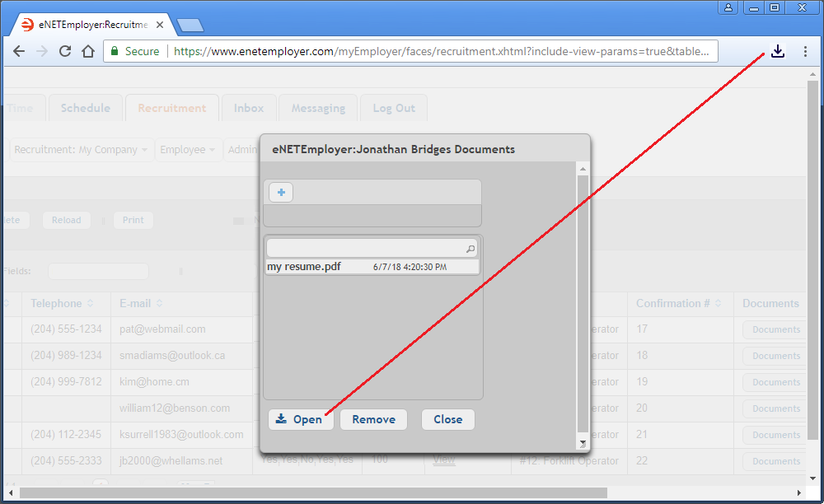Image resolution: width=824 pixels, height=504 pixels.
Task: Click the plus icon to add a document
Action: [281, 193]
